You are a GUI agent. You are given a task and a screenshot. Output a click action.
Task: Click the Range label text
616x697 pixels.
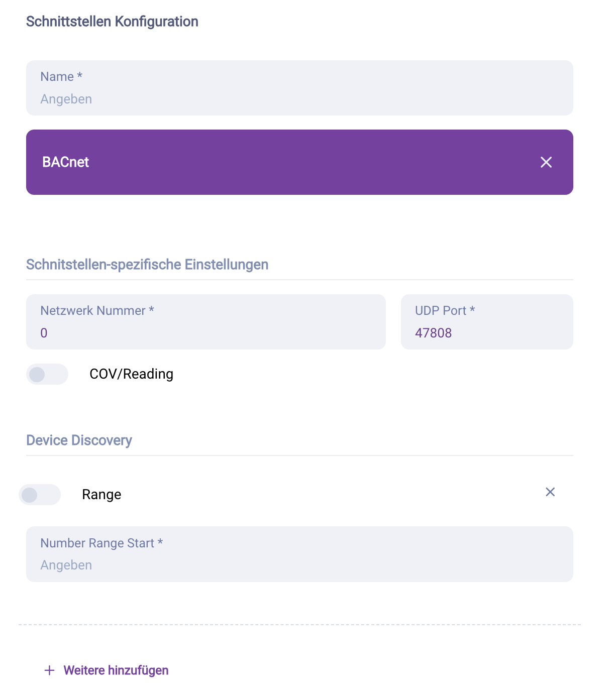click(x=101, y=495)
